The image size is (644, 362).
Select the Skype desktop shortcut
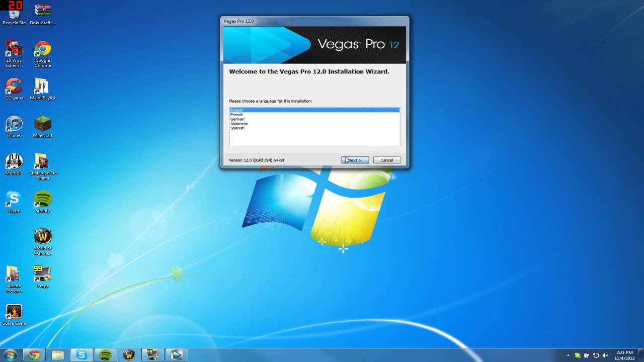[x=14, y=202]
